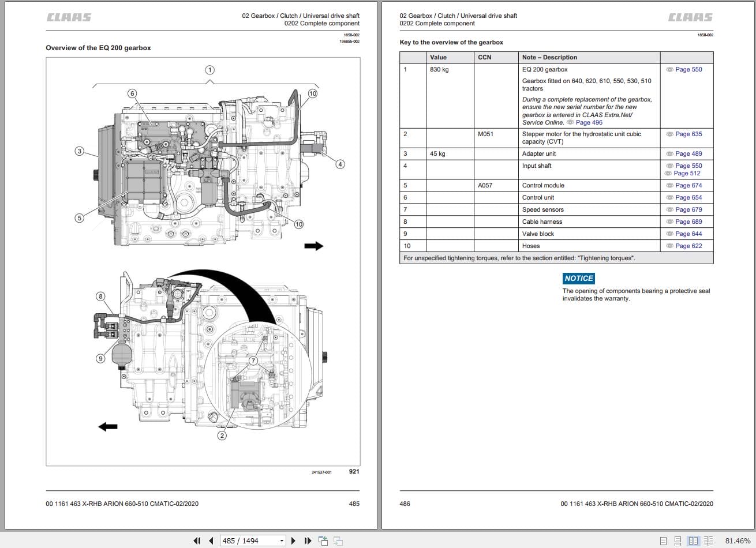The image size is (756, 548).
Task: Open Page 622 link for Hoses
Action: pyautogui.click(x=688, y=246)
